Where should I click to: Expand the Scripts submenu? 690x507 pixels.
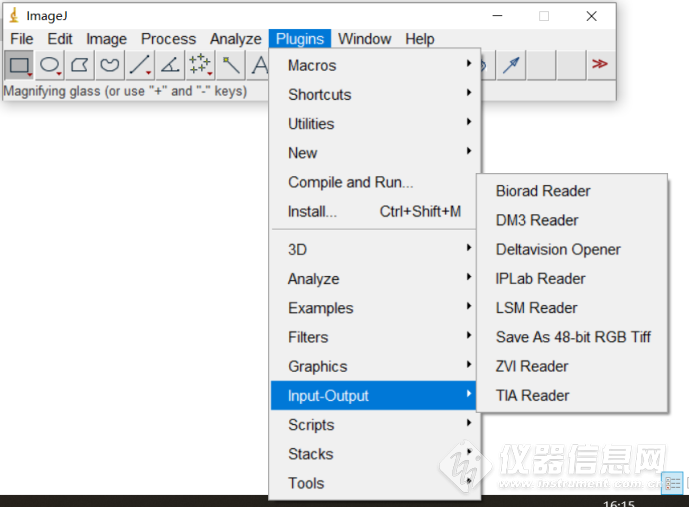click(374, 425)
